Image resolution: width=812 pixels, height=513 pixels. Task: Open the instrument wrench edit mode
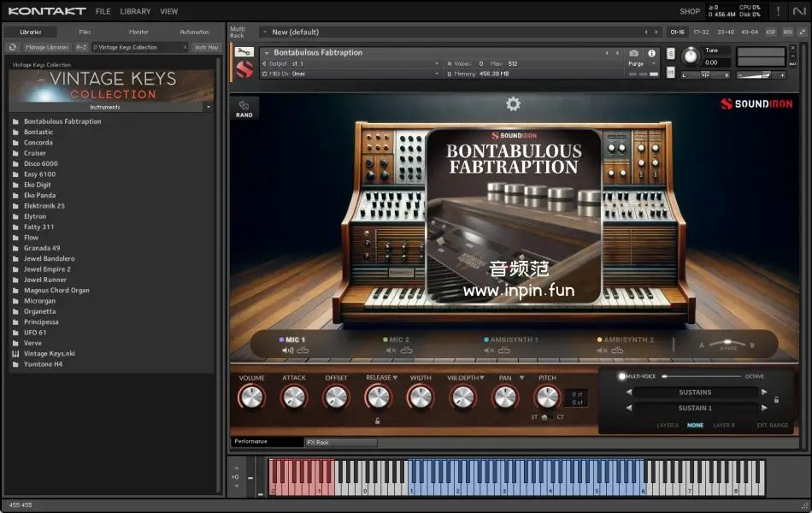point(244,52)
